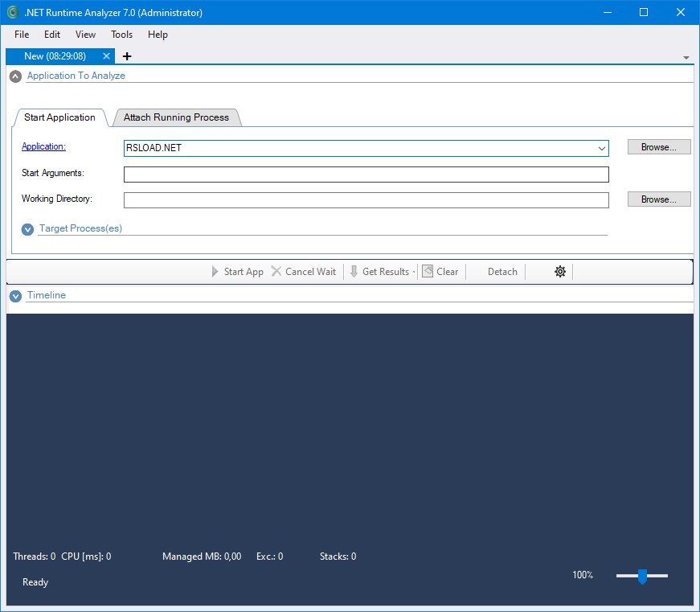Image resolution: width=700 pixels, height=612 pixels.
Task: Open the analyzer settings gear icon
Action: coord(560,271)
